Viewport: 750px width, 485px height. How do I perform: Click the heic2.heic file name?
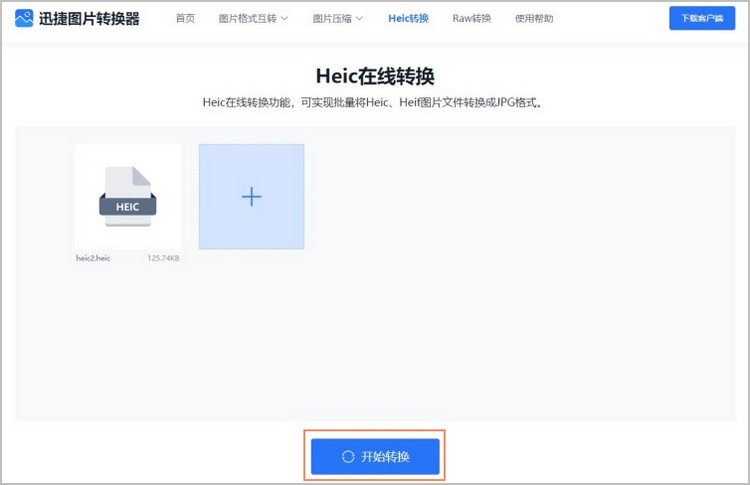coord(92,257)
